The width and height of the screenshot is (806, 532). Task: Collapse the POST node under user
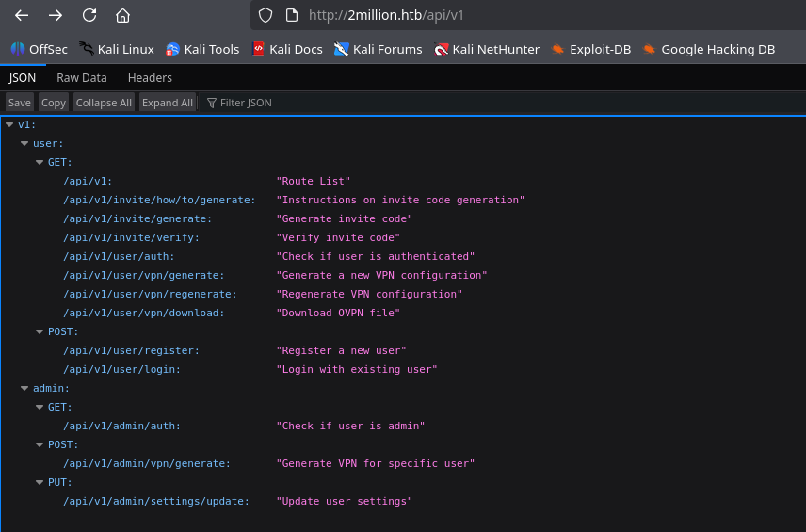[x=39, y=331]
